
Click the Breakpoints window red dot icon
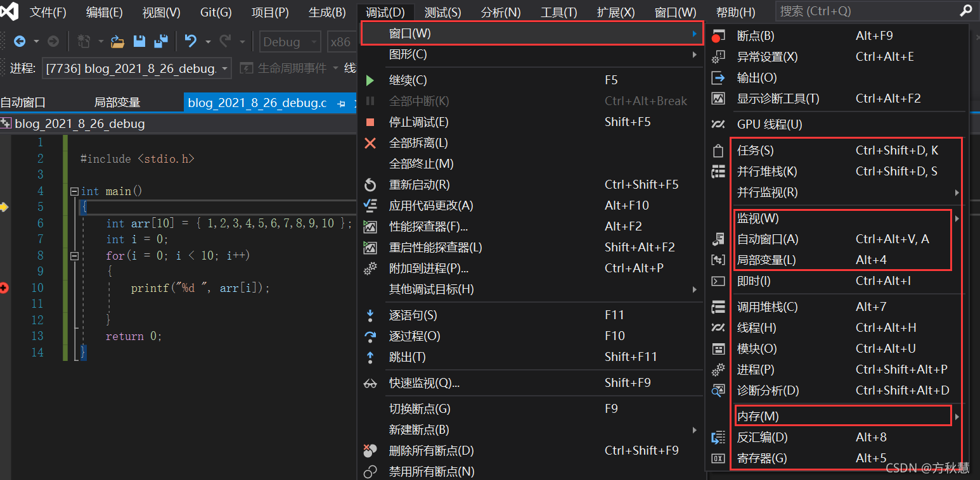point(718,36)
